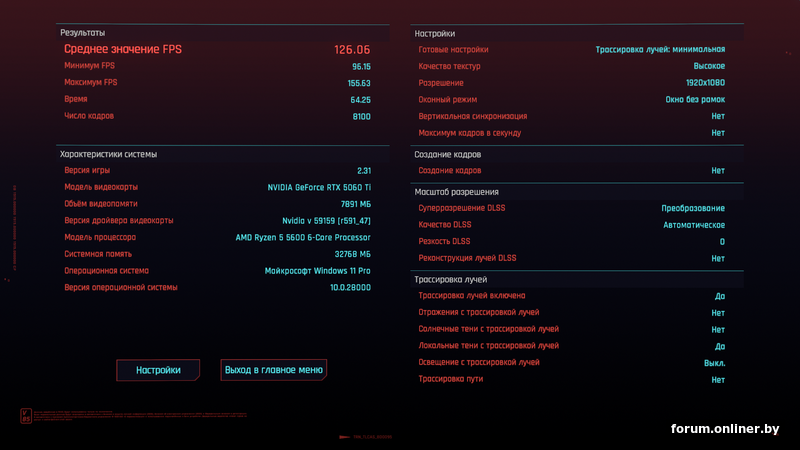This screenshot has height=450, width=800.
Task: Click driver version Nvidia v 59159
Action: [327, 221]
